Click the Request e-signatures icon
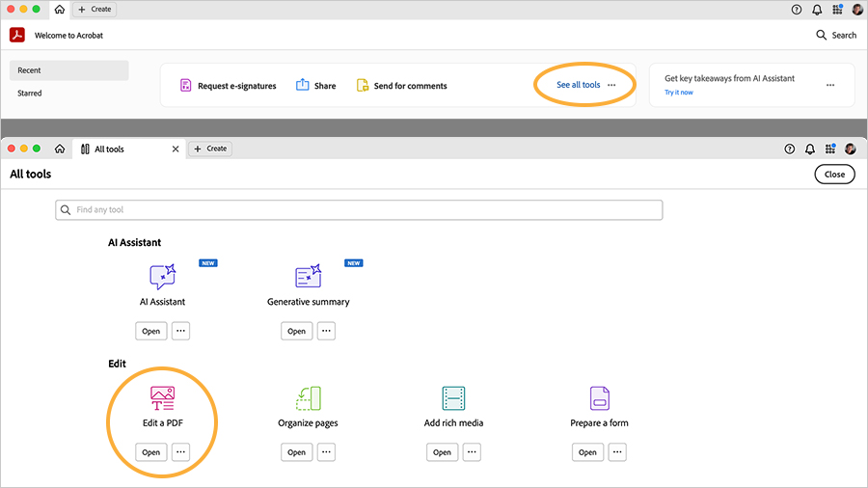Viewport: 868px width, 488px height. tap(186, 86)
